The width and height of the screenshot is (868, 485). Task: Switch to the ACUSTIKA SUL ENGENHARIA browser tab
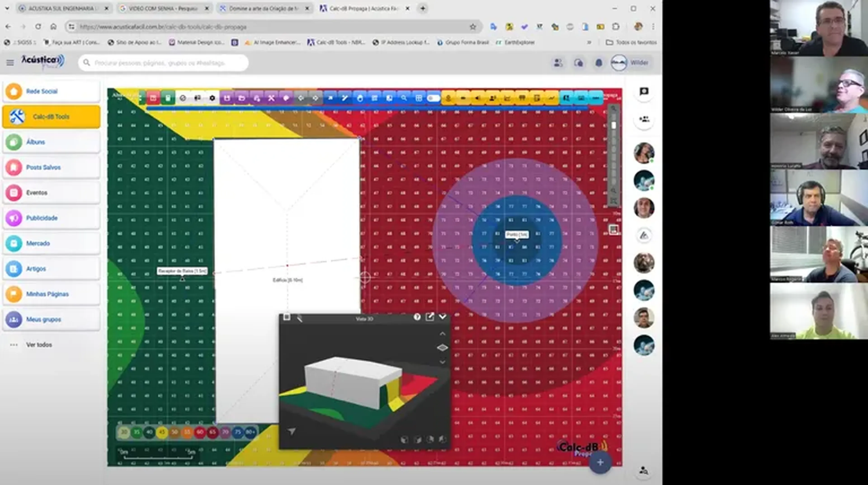61,8
